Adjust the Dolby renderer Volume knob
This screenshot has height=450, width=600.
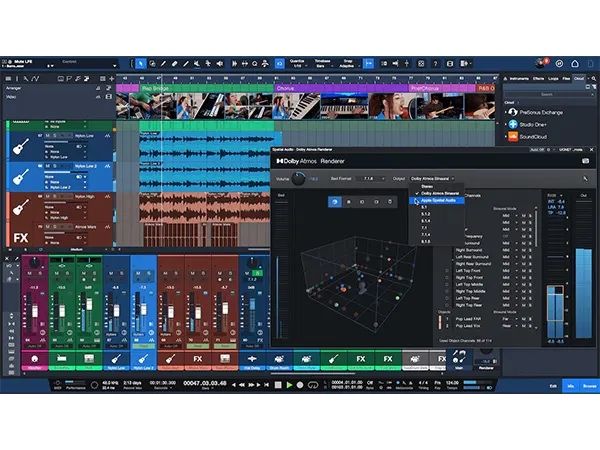pyautogui.click(x=298, y=179)
